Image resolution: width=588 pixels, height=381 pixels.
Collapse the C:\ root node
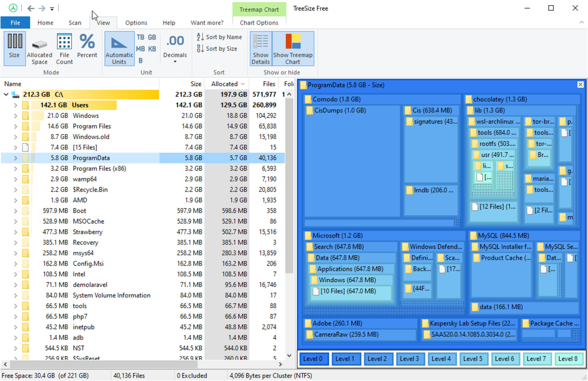point(6,94)
